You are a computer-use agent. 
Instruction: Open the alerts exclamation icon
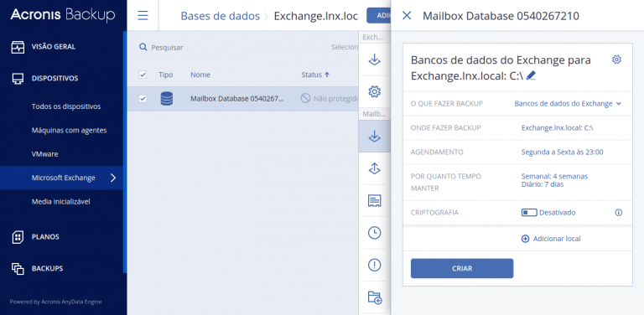[x=374, y=265]
